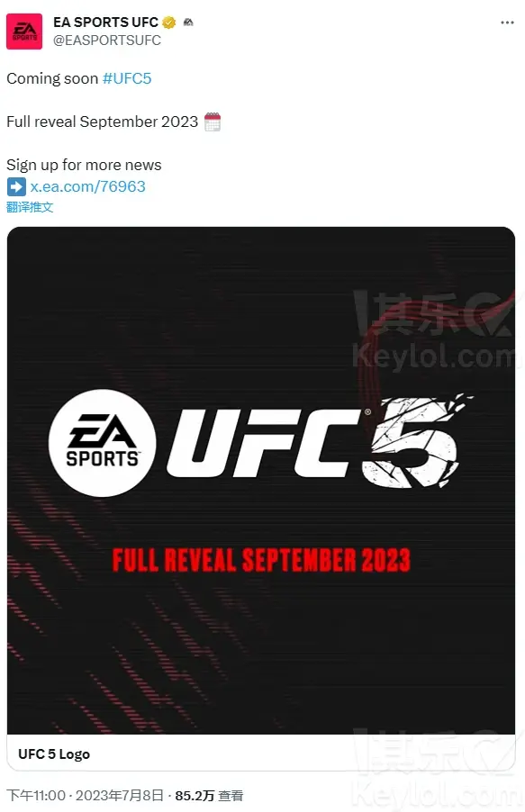Open the EA SPORTS UFC account name
Screen dimensions: 525x812
[x=105, y=23]
